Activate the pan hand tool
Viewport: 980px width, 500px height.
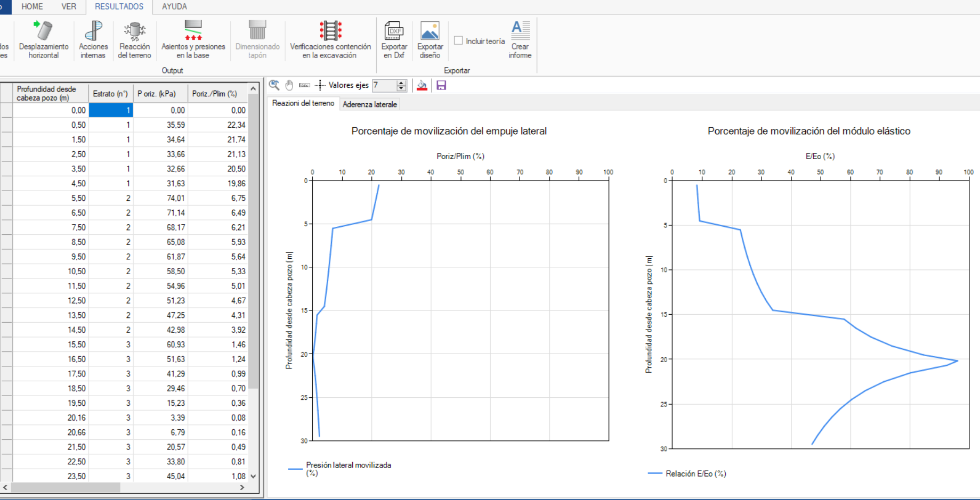[289, 85]
